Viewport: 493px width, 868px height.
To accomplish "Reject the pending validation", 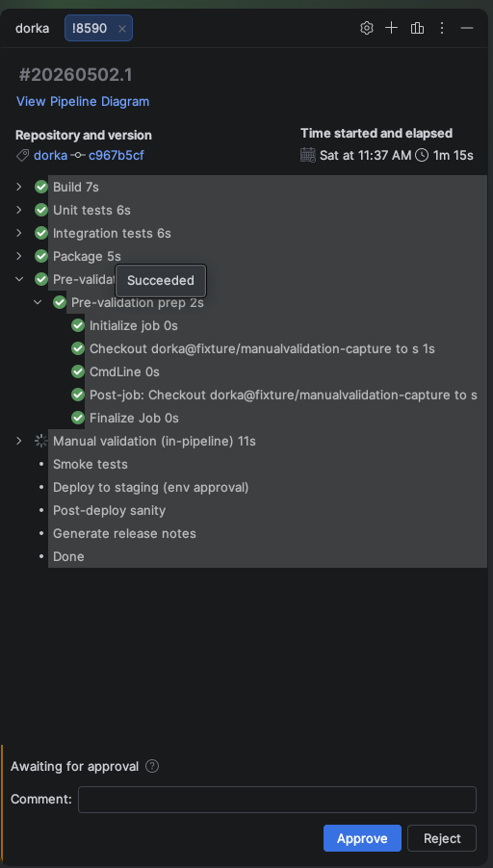I will [442, 838].
